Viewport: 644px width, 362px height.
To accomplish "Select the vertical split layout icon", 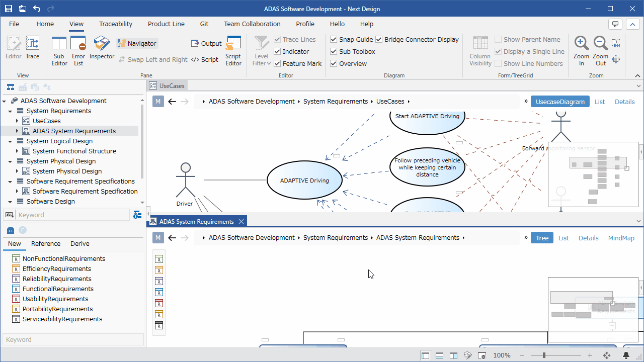I will point(453,355).
